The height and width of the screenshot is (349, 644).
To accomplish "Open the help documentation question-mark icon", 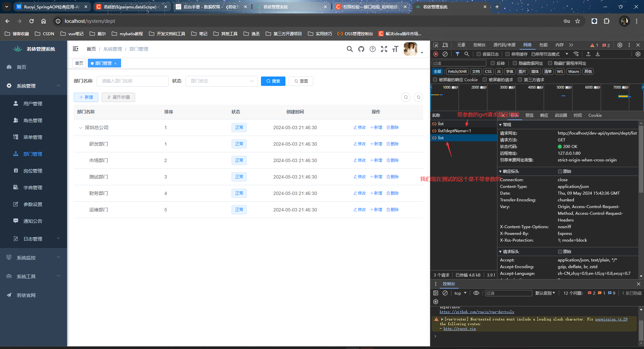I will coord(372,49).
